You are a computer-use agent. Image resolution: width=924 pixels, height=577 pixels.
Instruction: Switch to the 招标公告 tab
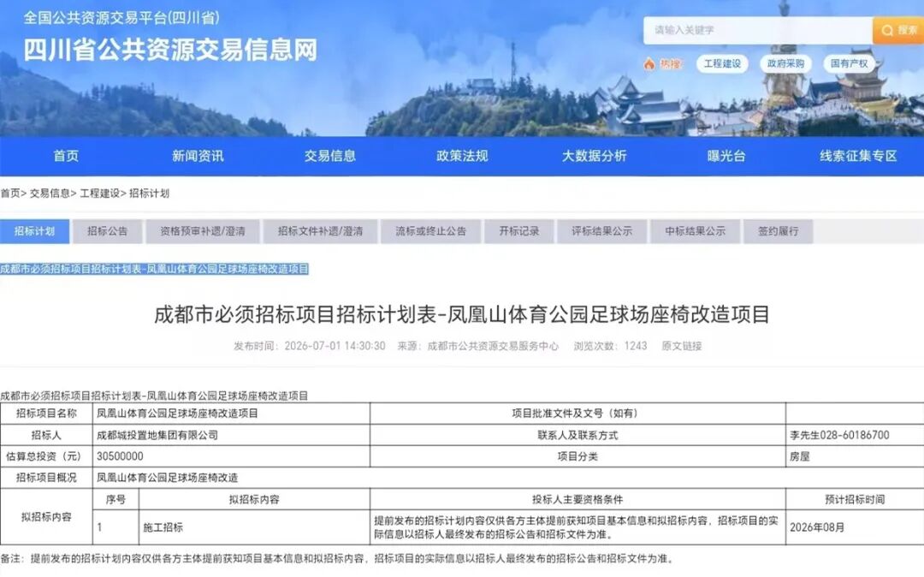click(x=107, y=231)
